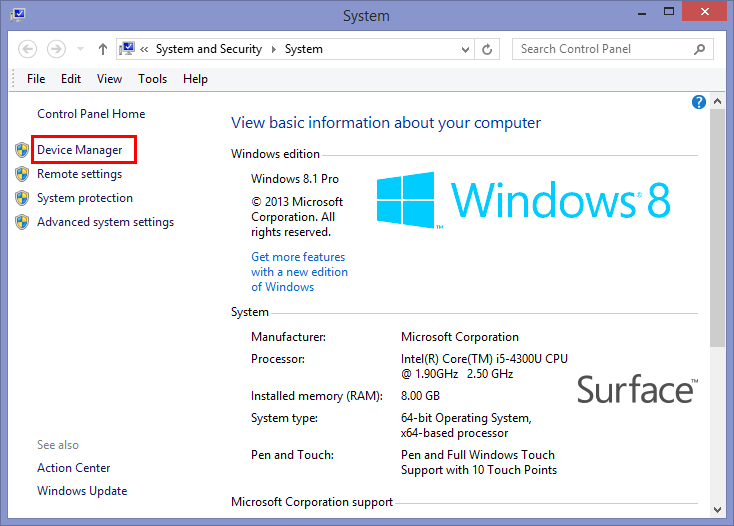Expand the address bar history dropdown
Viewport: 734px width, 526px height.
pos(465,49)
